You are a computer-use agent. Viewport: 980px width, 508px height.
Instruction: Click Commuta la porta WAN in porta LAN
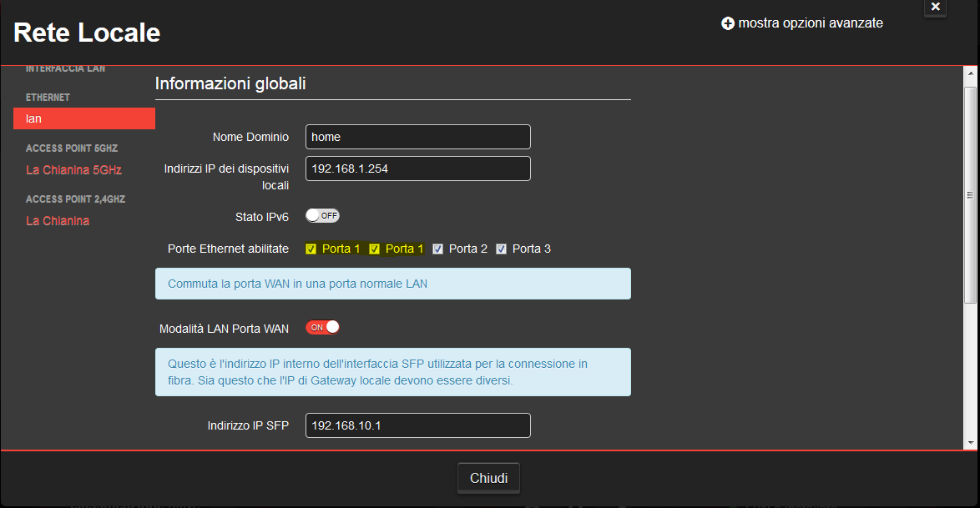(392, 284)
